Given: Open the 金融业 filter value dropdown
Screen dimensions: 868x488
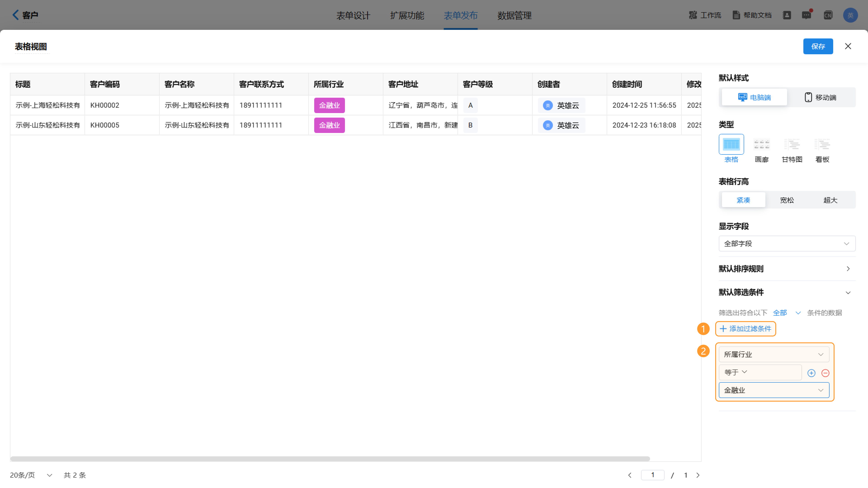Looking at the screenshot, I should 774,390.
